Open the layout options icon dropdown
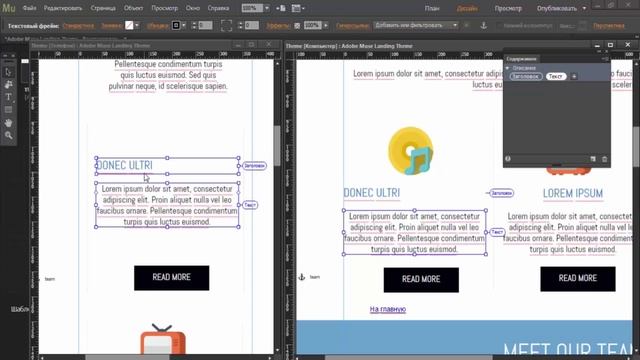640x360 pixels. (298, 8)
